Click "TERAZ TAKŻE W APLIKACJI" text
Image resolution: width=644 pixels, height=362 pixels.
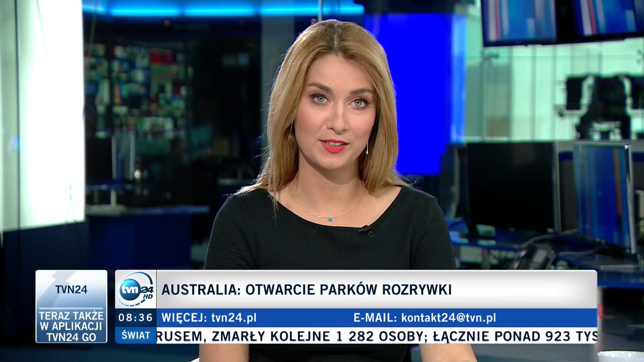point(71,321)
